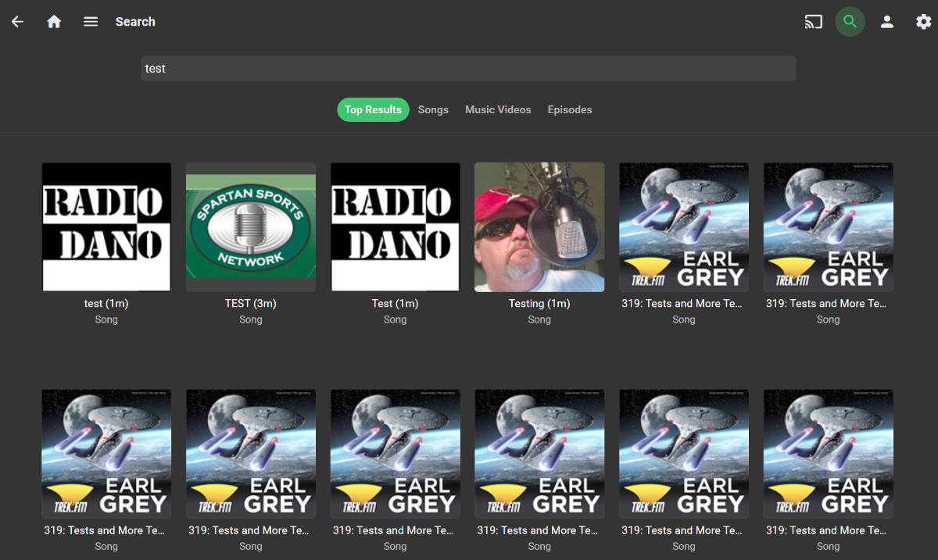Viewport: 938px width, 560px height.
Task: Click the 'Search' page title text
Action: pos(135,22)
